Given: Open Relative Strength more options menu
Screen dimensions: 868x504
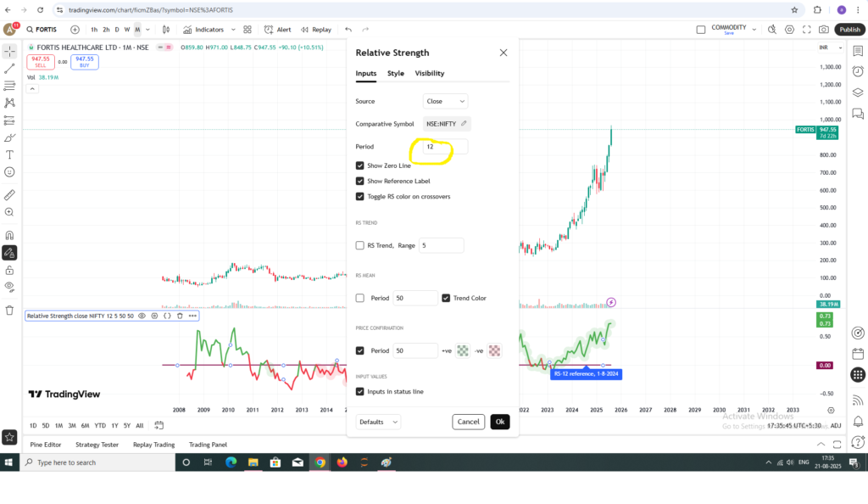Looking at the screenshot, I should (x=192, y=316).
